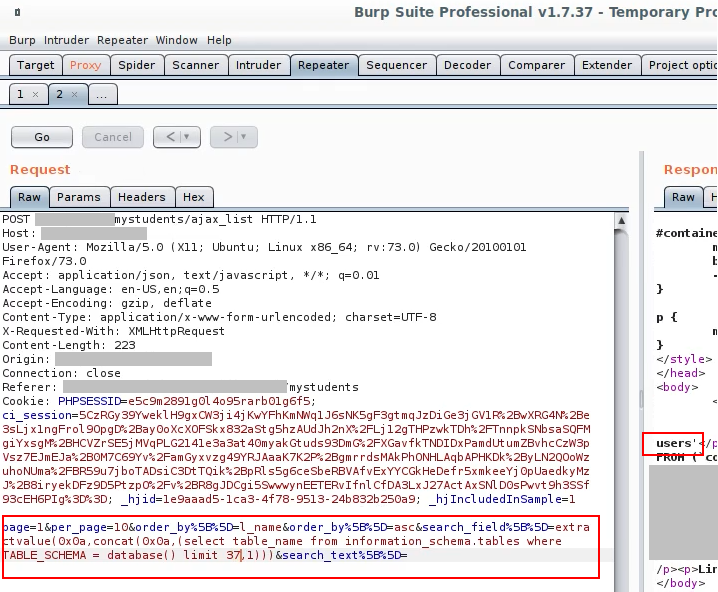The width and height of the screenshot is (718, 592).
Task: Open the Intruder menu
Action: point(66,40)
